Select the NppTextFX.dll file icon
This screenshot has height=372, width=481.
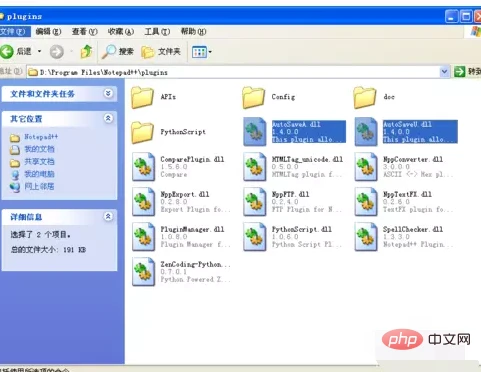click(366, 202)
